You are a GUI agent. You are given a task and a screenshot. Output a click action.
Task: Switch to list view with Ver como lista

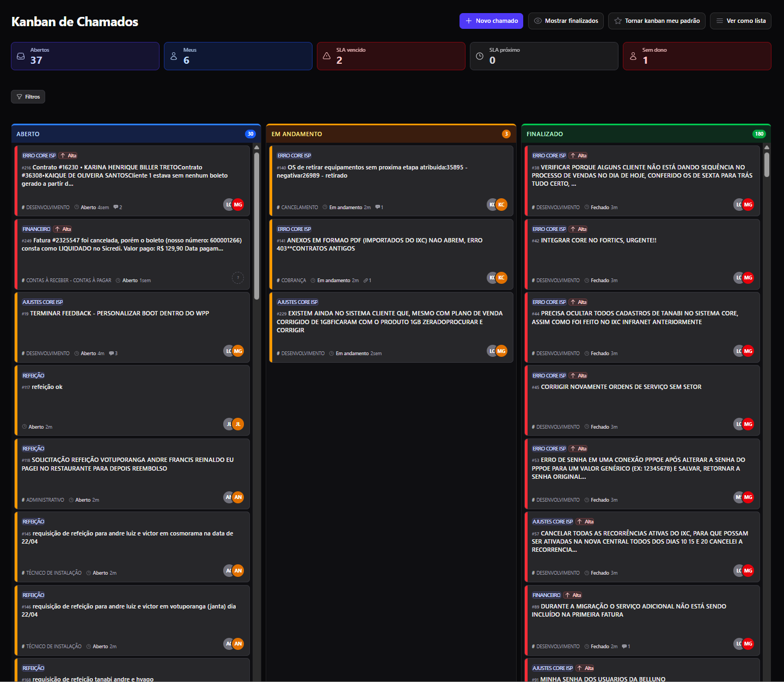coord(740,21)
